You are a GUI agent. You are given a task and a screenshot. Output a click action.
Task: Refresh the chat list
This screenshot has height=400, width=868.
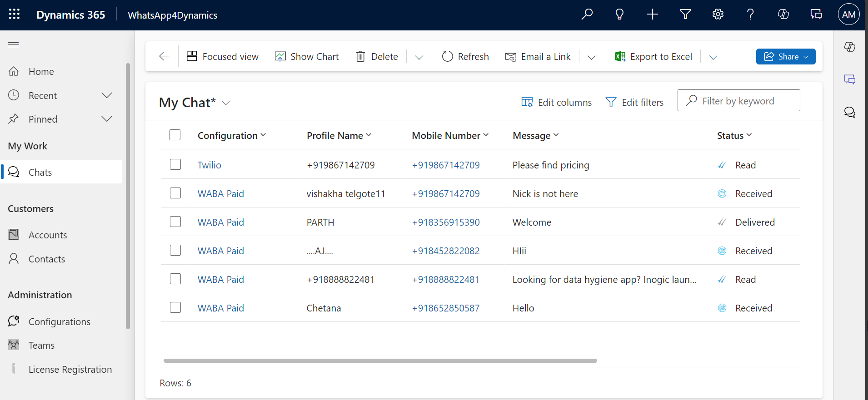click(465, 56)
